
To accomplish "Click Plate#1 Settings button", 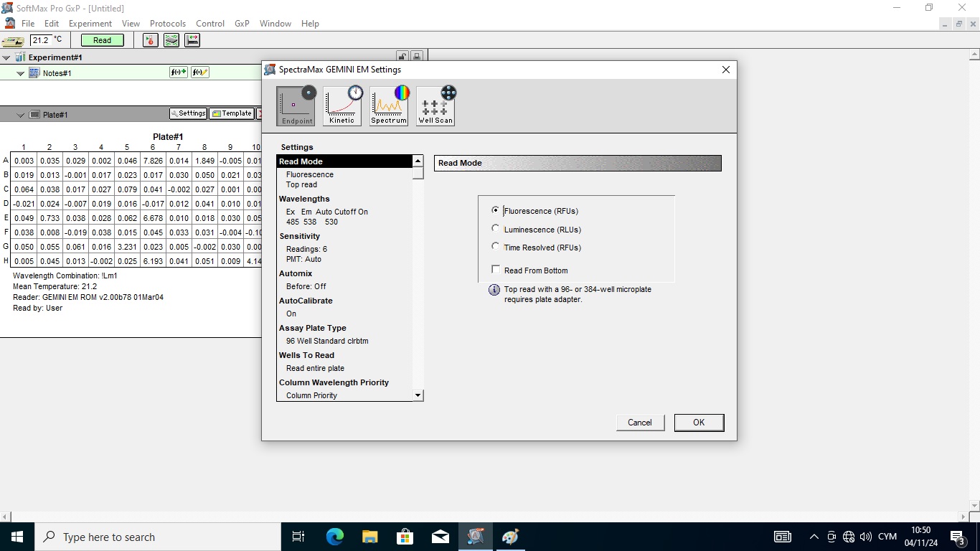I will click(x=189, y=113).
